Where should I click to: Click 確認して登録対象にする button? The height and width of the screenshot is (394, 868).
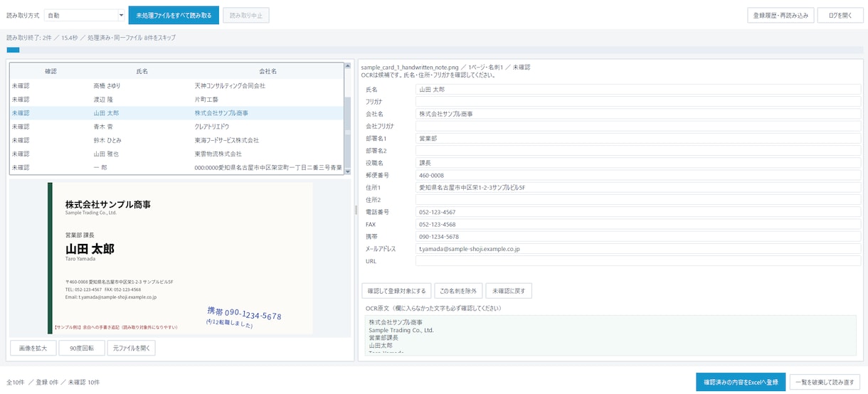(x=396, y=291)
